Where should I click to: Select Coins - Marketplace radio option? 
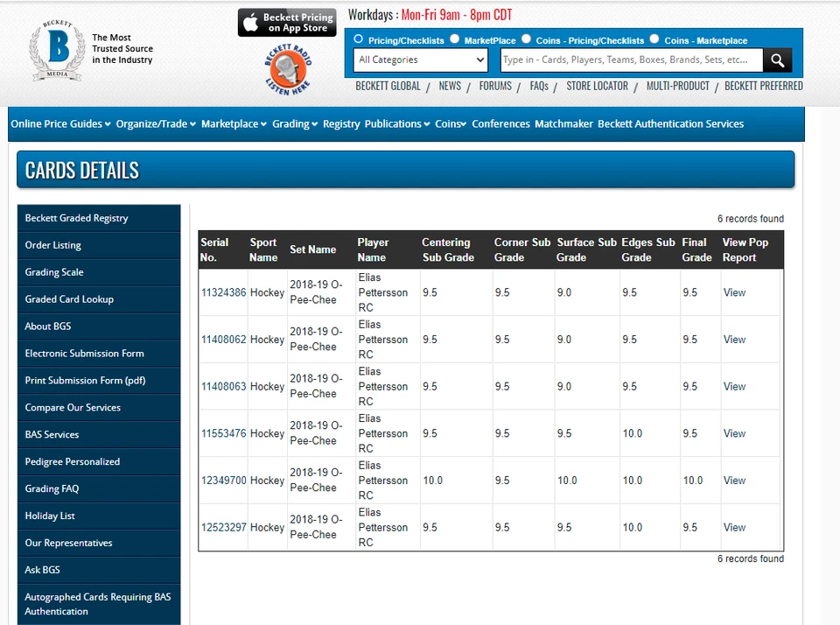click(654, 39)
